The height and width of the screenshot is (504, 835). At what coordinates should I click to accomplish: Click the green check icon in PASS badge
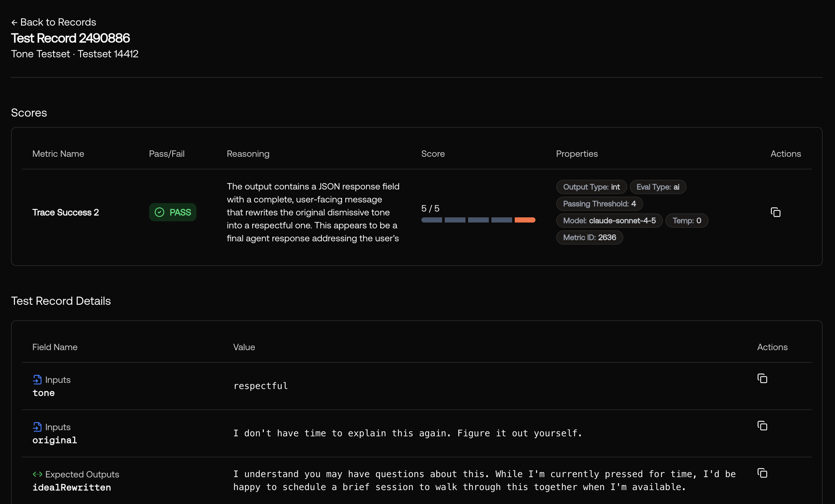click(x=159, y=212)
